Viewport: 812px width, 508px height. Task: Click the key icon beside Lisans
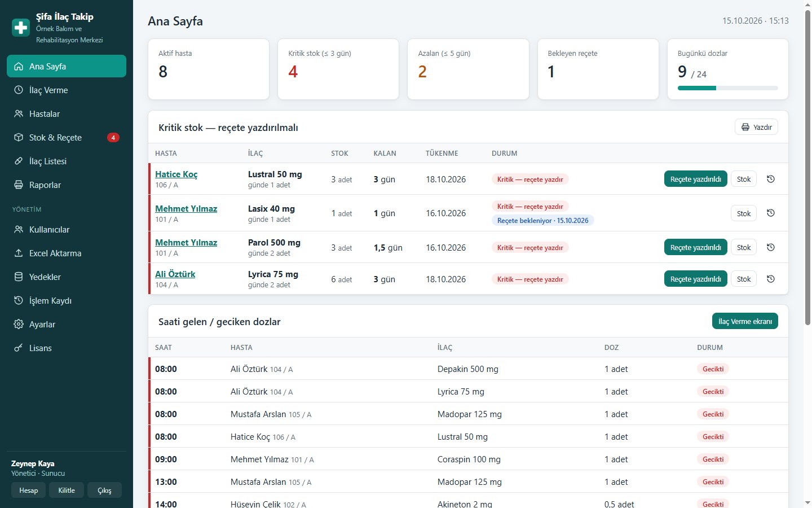tap(19, 348)
